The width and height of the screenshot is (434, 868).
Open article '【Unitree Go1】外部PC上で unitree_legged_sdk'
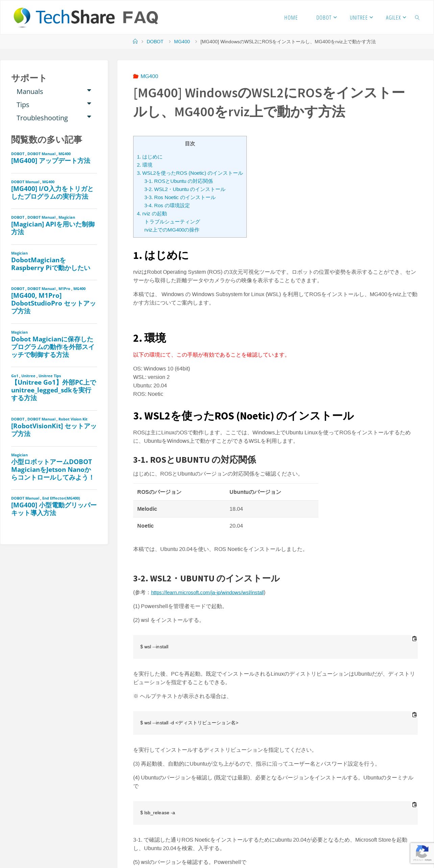click(54, 390)
